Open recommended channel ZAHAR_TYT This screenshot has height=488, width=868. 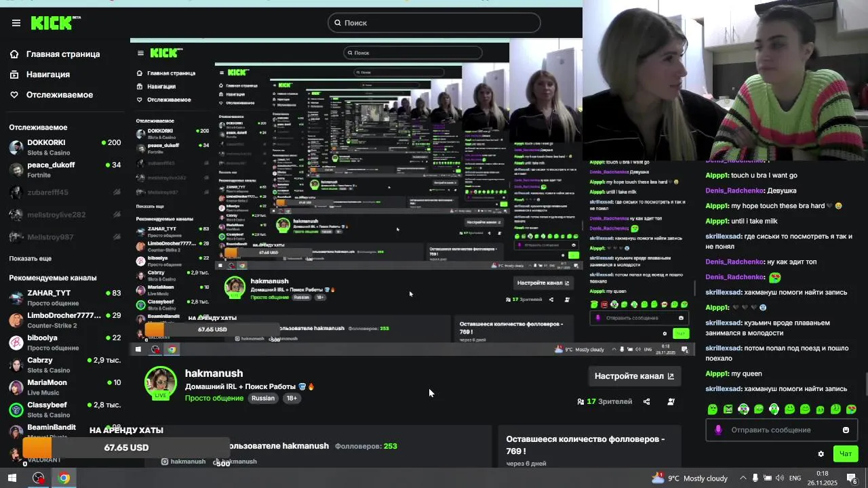click(x=64, y=298)
